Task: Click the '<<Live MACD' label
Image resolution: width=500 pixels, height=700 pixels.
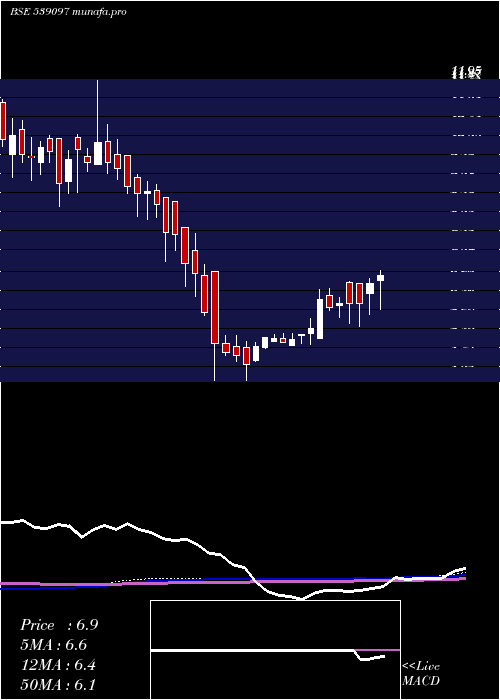Action: coord(421,674)
